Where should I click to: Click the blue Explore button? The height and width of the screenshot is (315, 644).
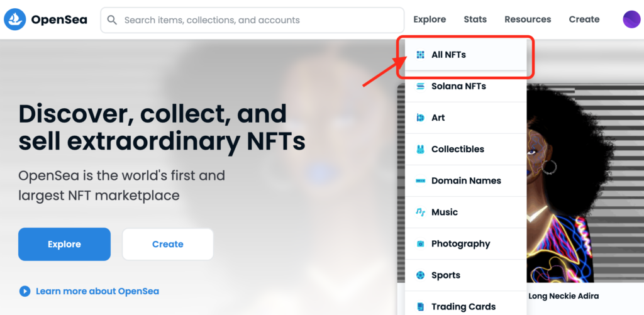point(65,245)
